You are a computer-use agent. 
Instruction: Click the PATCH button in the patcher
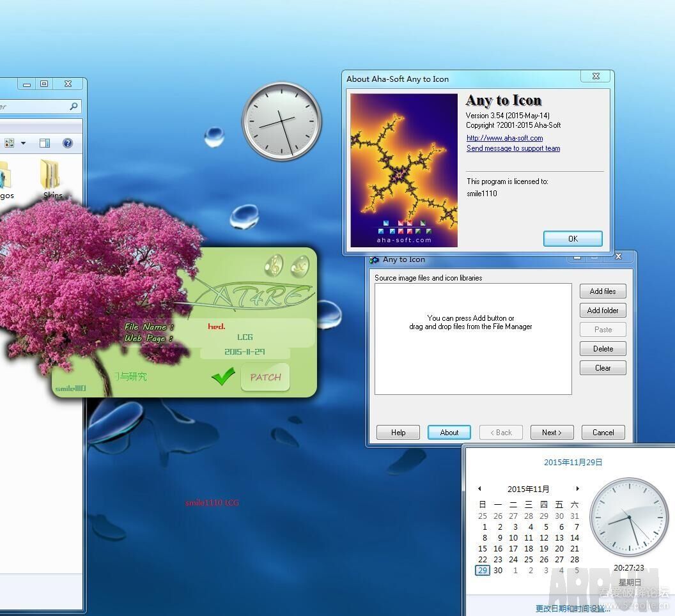265,377
